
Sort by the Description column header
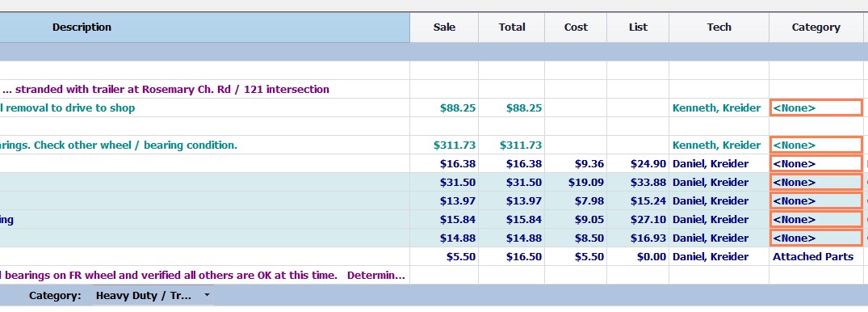point(205,27)
